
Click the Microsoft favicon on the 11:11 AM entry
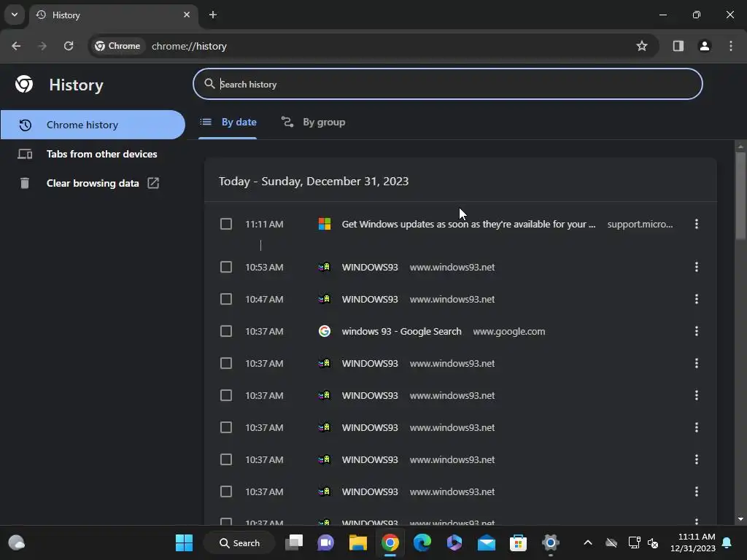point(325,224)
